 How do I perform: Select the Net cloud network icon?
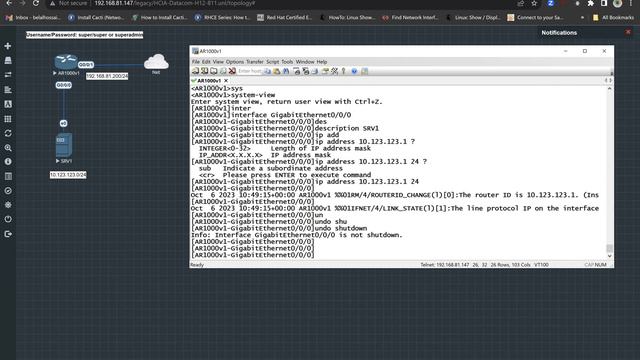(x=156, y=62)
